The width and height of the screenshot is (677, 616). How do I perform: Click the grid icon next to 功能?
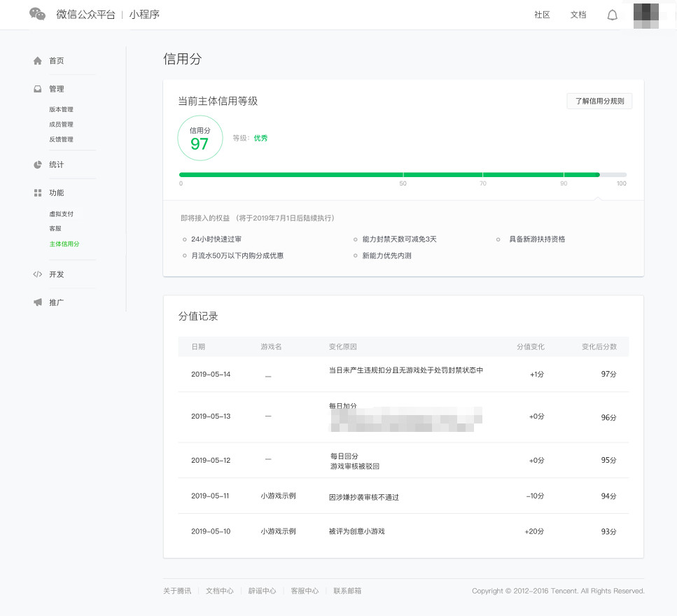38,192
